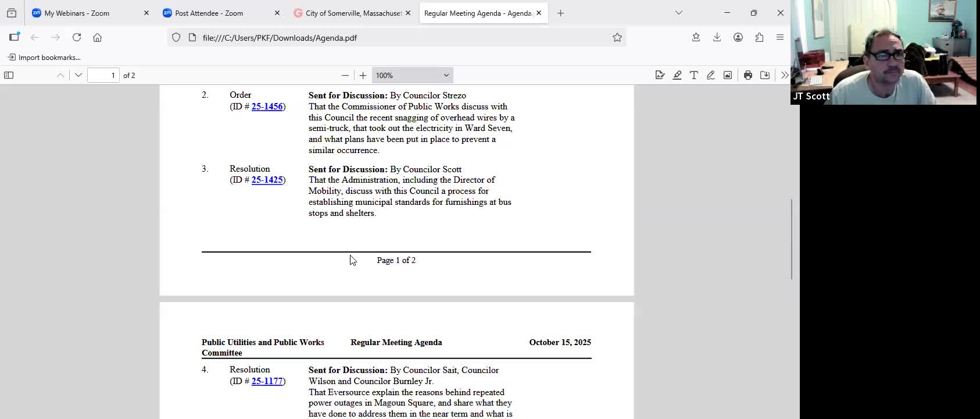The width and height of the screenshot is (980, 419).
Task: Open the Firefox home page
Action: tap(98, 37)
